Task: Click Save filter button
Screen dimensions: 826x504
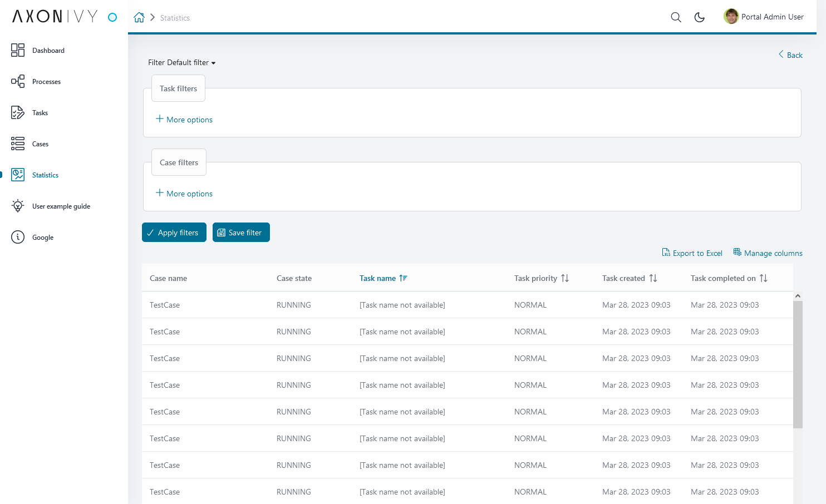Action: pyautogui.click(x=241, y=233)
